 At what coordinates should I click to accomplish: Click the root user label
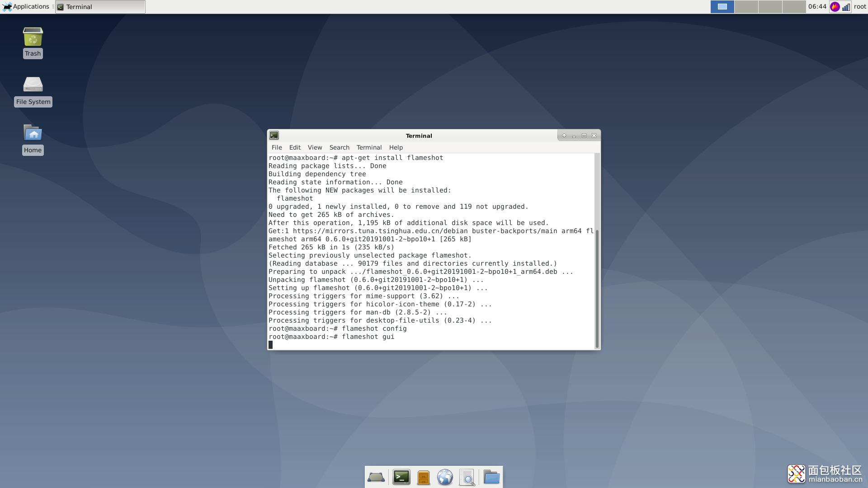pos(860,7)
